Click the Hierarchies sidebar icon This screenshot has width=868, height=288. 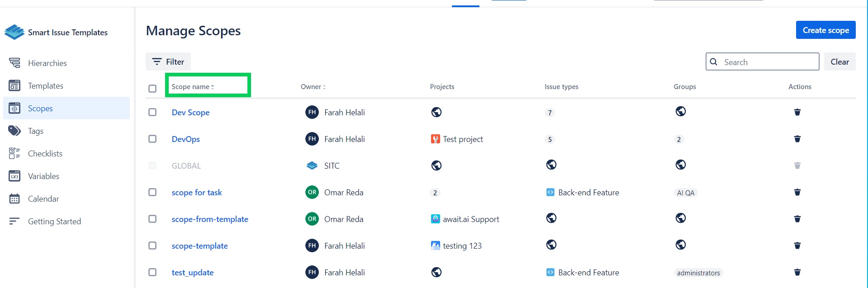[14, 63]
